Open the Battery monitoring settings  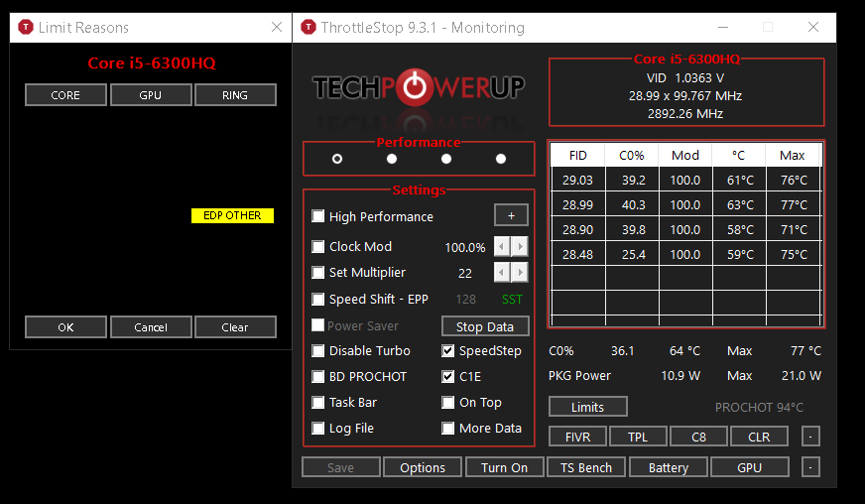(x=668, y=467)
